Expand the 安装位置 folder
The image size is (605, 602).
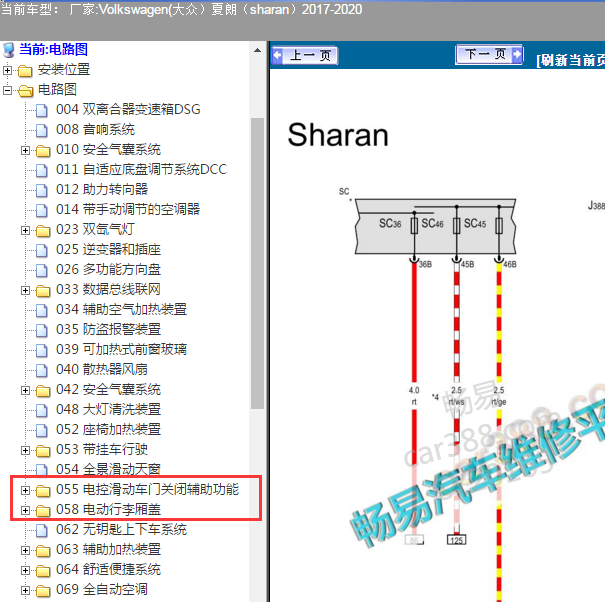[x=7, y=70]
